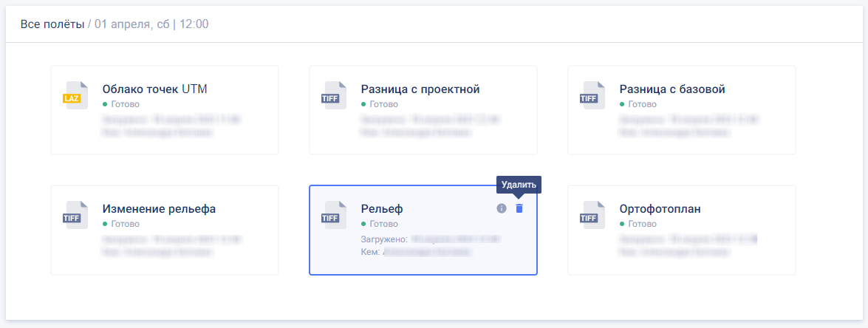Click TIFF icon of Разница с проектной

click(334, 96)
